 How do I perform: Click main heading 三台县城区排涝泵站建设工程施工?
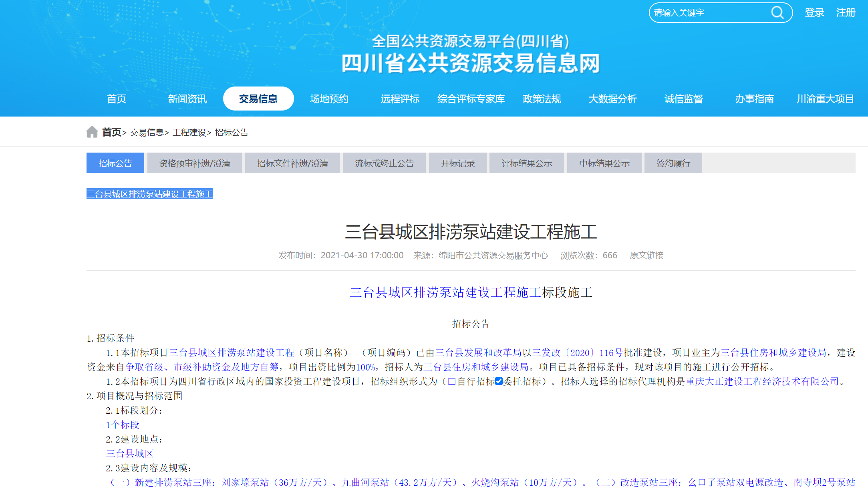pyautogui.click(x=471, y=232)
